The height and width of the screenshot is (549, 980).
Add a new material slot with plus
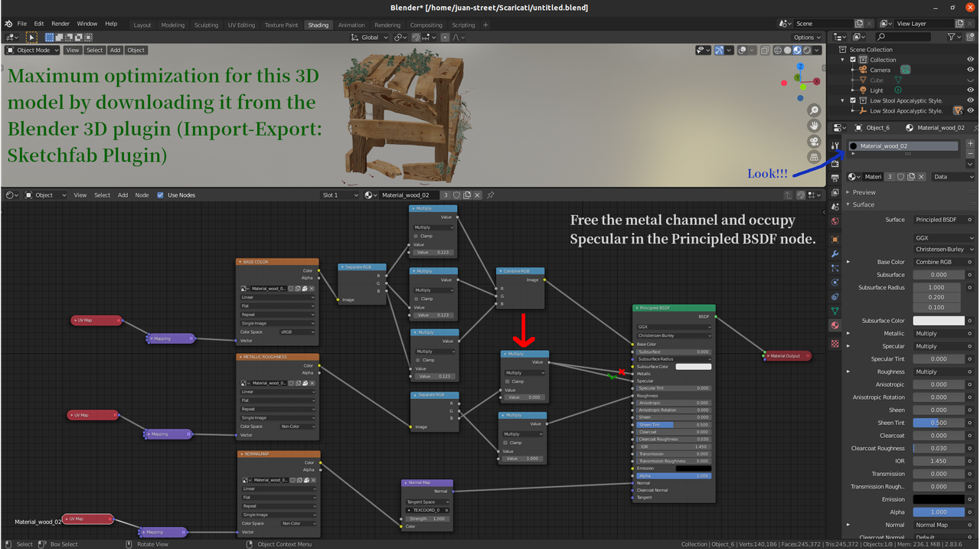pyautogui.click(x=970, y=143)
